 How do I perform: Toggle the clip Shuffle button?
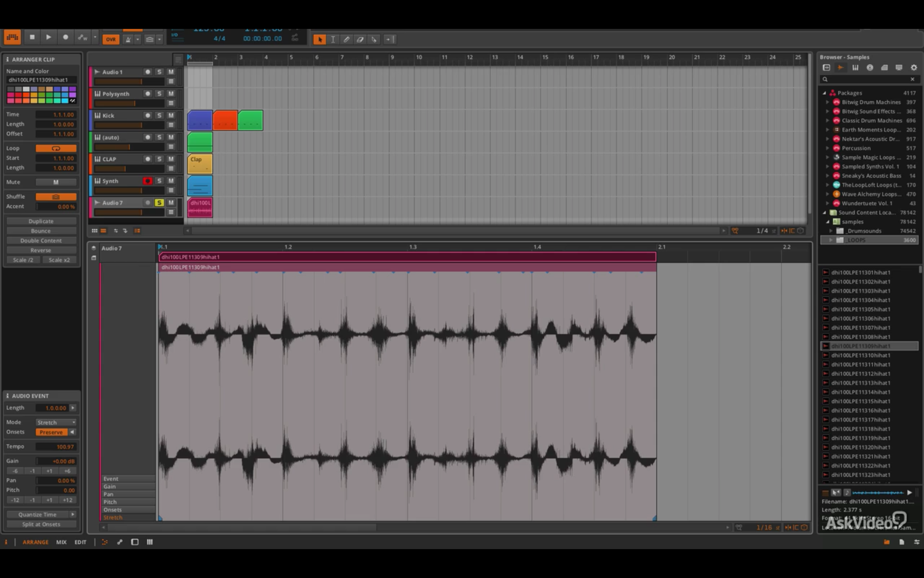click(56, 197)
